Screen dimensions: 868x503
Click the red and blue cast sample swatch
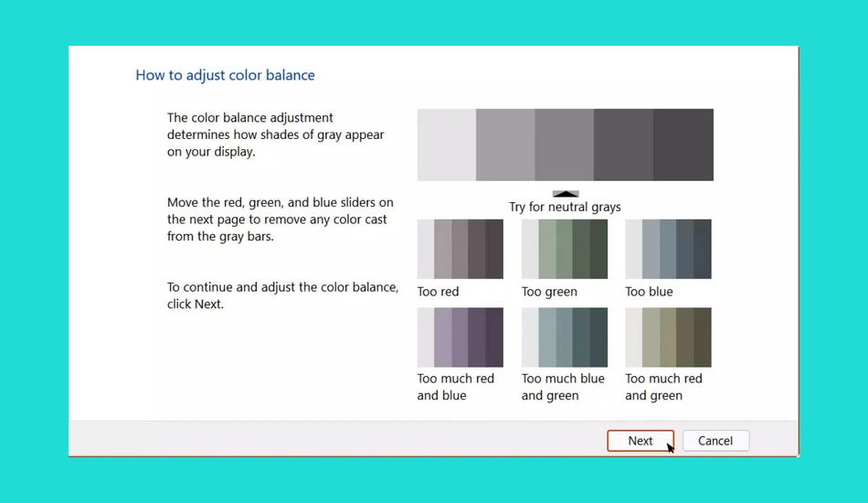tap(460, 337)
